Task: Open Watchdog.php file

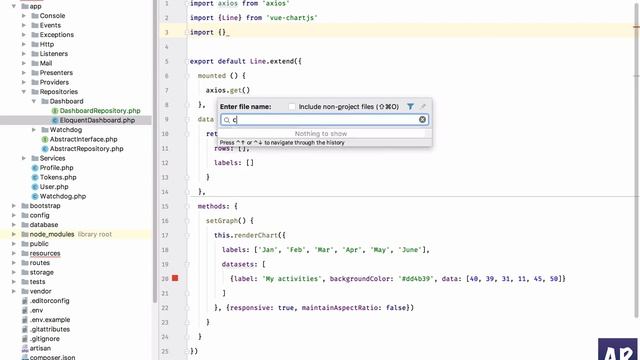Action: pos(63,196)
